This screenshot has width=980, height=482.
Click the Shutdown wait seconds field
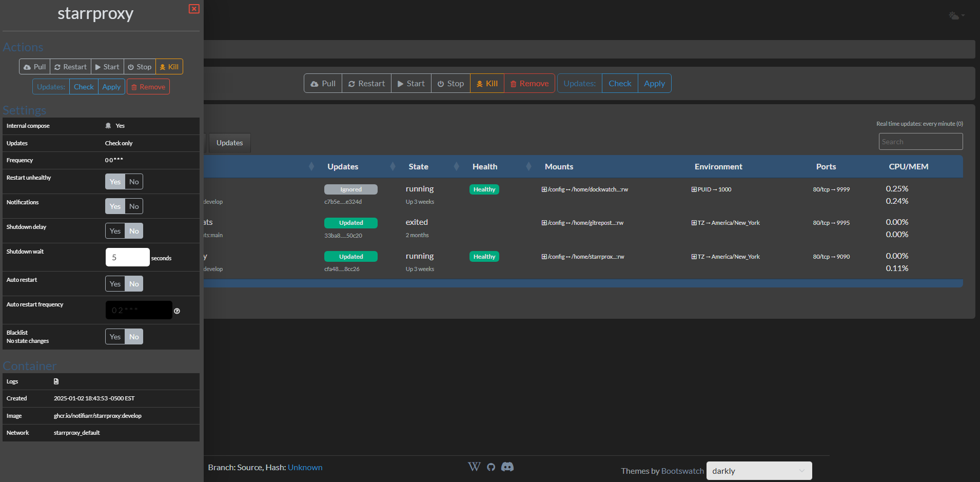[x=128, y=257]
